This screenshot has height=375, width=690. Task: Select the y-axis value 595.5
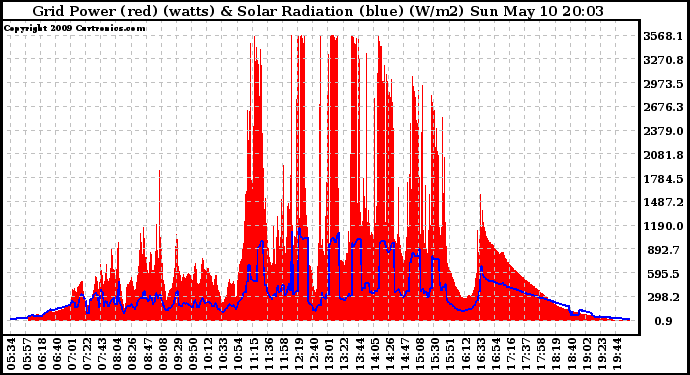tap(665, 274)
